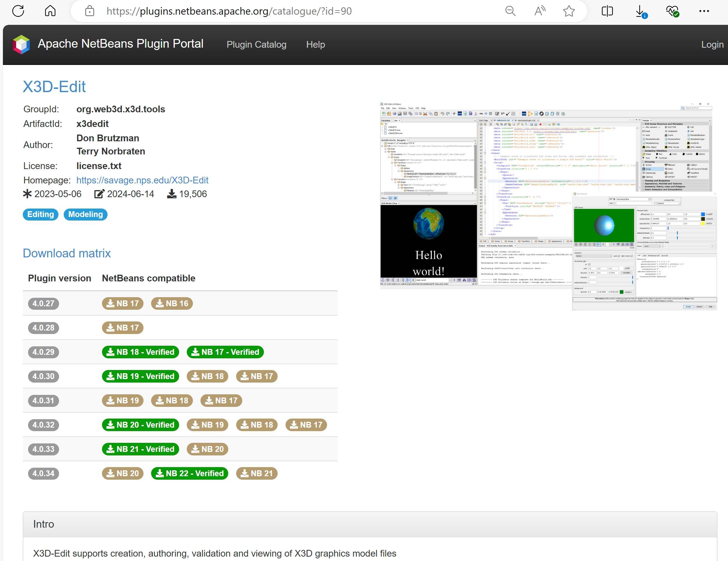Click the Intro panel header
The image size is (728, 561).
370,524
